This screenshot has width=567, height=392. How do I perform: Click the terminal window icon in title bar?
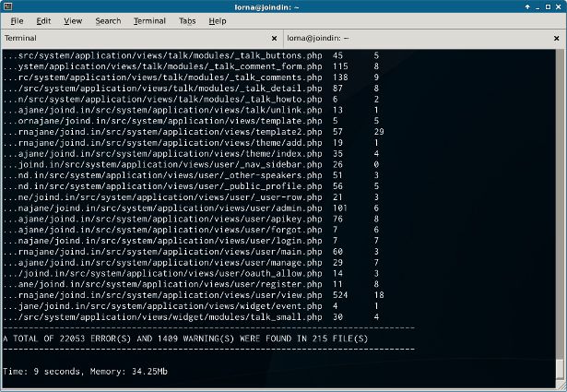tap(7, 6)
